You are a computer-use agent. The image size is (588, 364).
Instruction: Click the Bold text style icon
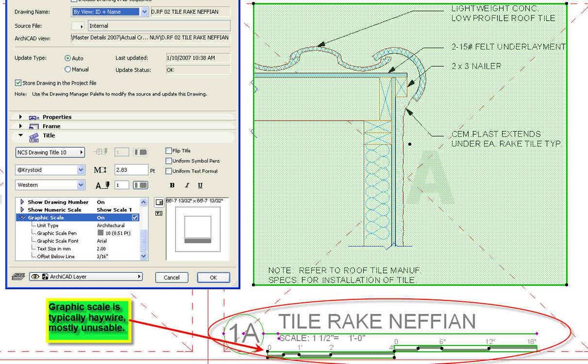tap(172, 185)
